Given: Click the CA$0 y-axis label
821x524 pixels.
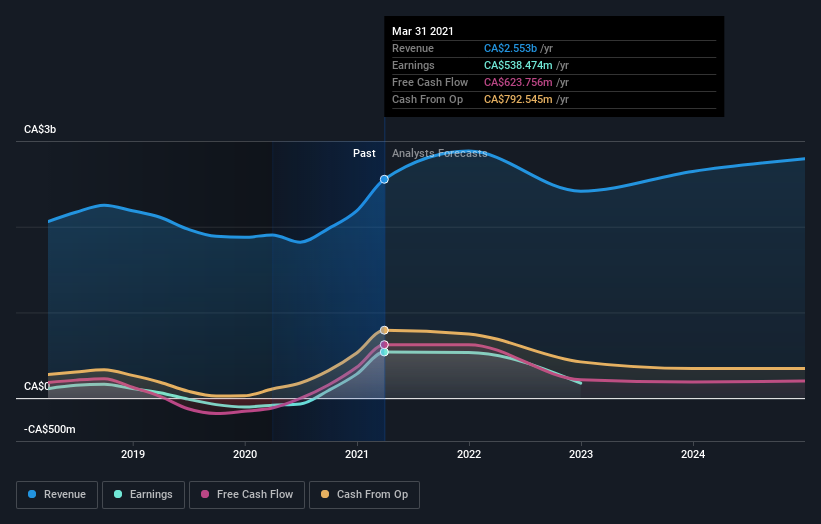Looking at the screenshot, I should tap(37, 386).
